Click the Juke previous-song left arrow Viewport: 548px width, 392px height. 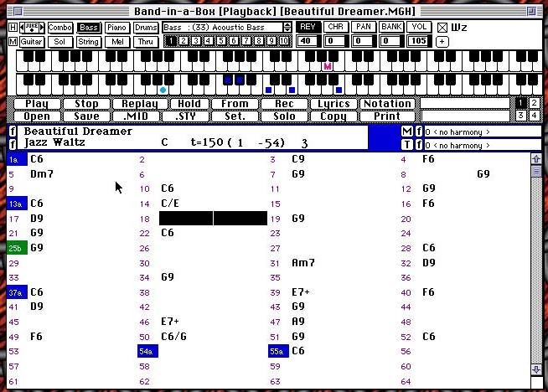click(x=22, y=28)
